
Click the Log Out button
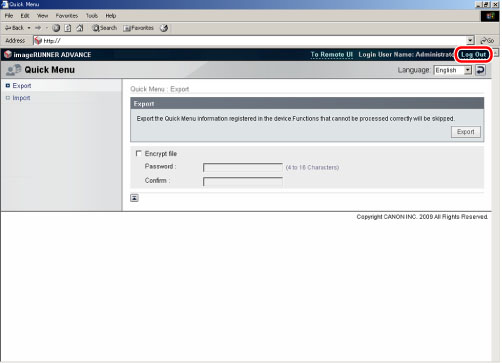click(x=473, y=55)
